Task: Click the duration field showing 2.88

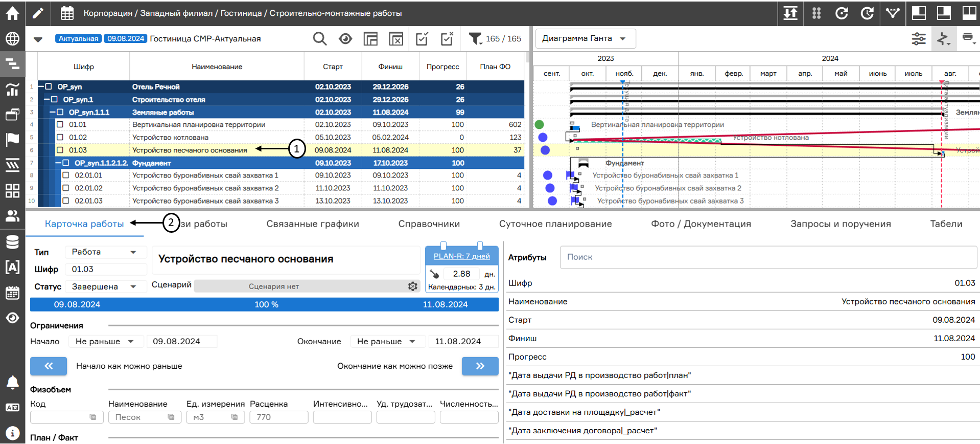Action: [461, 274]
